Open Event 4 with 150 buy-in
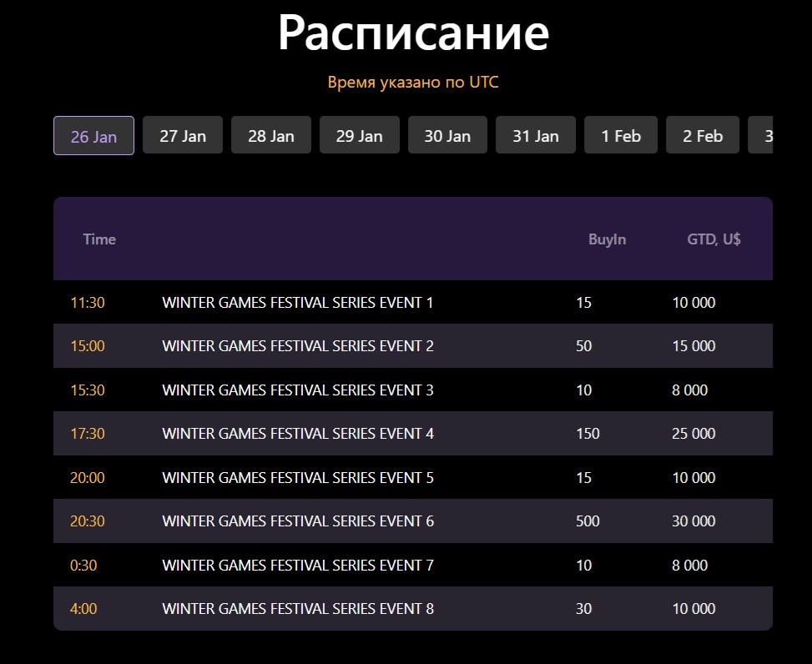The image size is (812, 664). [298, 434]
